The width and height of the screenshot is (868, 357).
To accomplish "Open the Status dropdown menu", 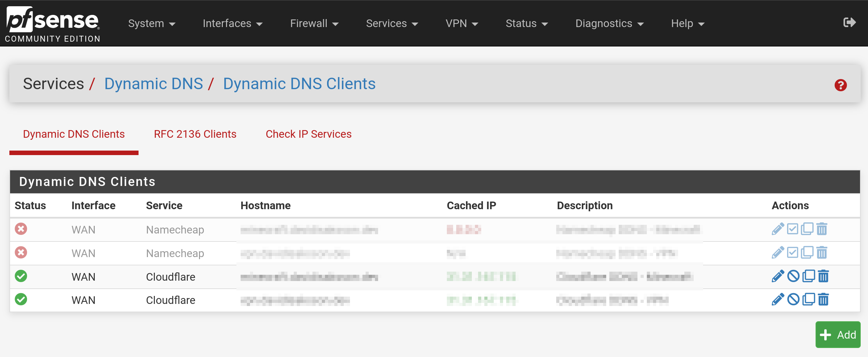I will [x=527, y=24].
